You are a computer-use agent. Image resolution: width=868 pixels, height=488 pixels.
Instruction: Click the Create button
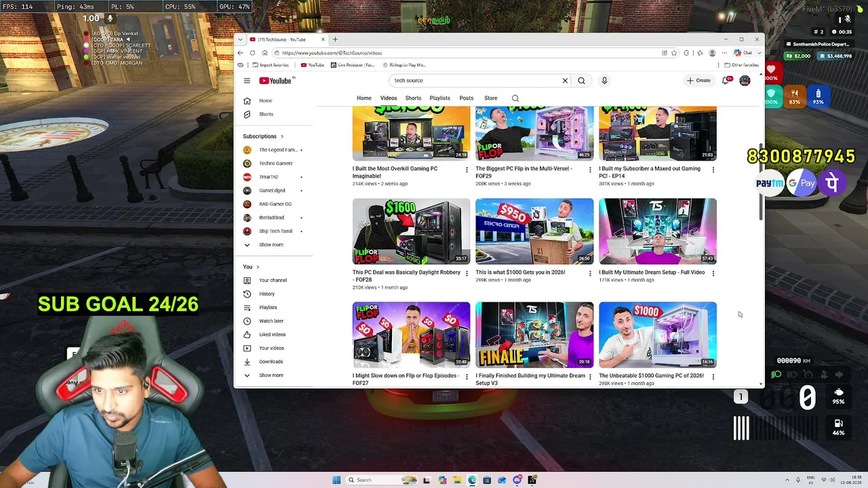click(698, 81)
